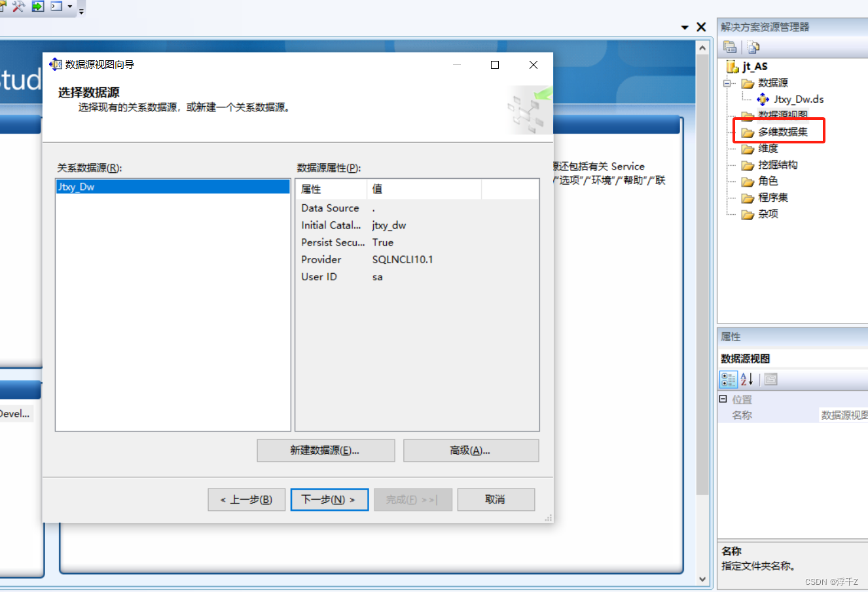Select the Persist Security Info property row

coord(417,242)
